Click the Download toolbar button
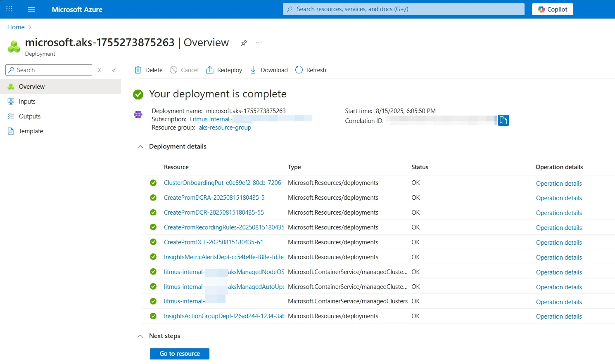This screenshot has height=364, width=615. tap(269, 70)
